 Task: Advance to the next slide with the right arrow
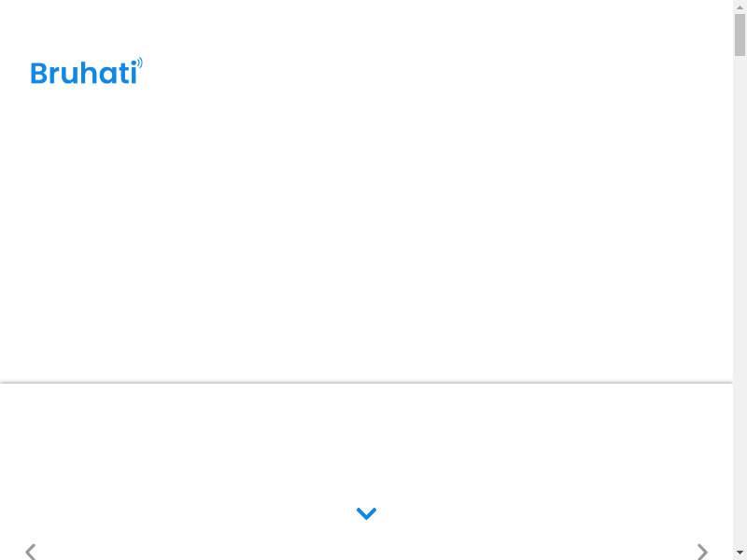point(702,552)
